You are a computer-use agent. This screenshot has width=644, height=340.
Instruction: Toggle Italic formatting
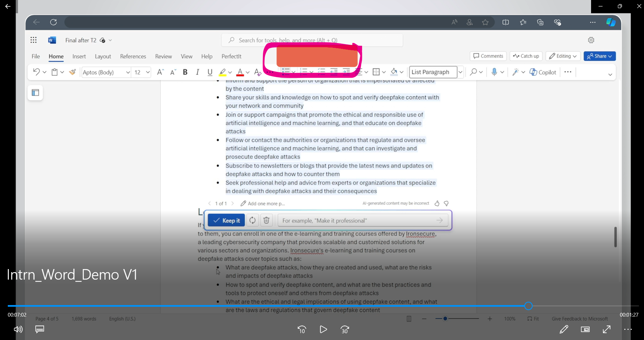coord(197,72)
